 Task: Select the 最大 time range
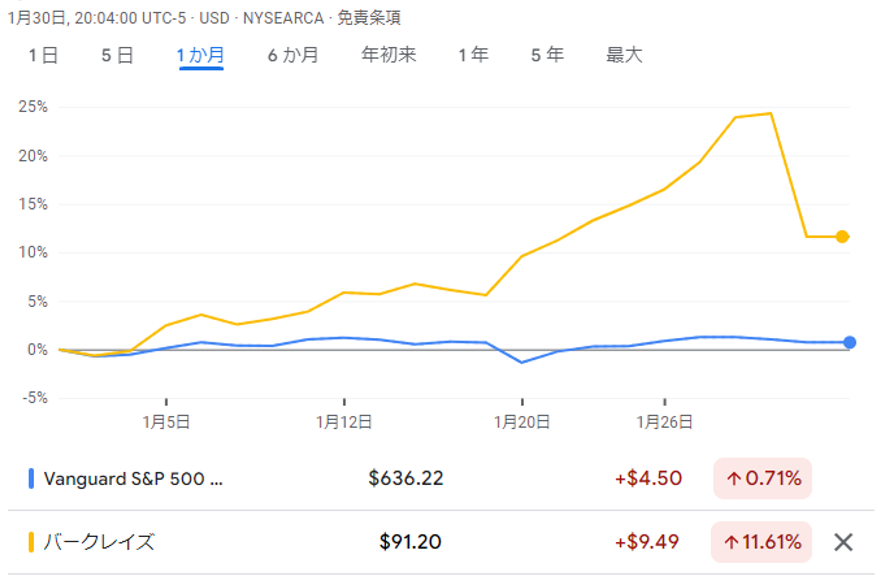(624, 55)
